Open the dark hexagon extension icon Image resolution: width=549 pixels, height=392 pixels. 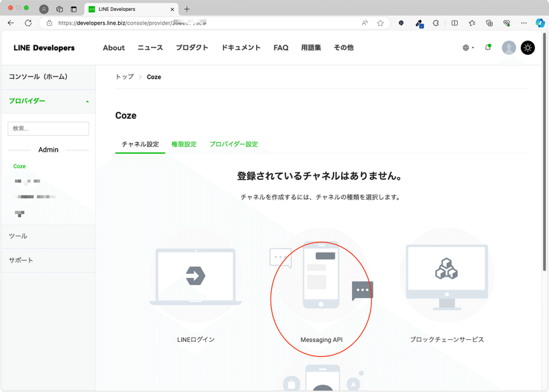[x=401, y=23]
